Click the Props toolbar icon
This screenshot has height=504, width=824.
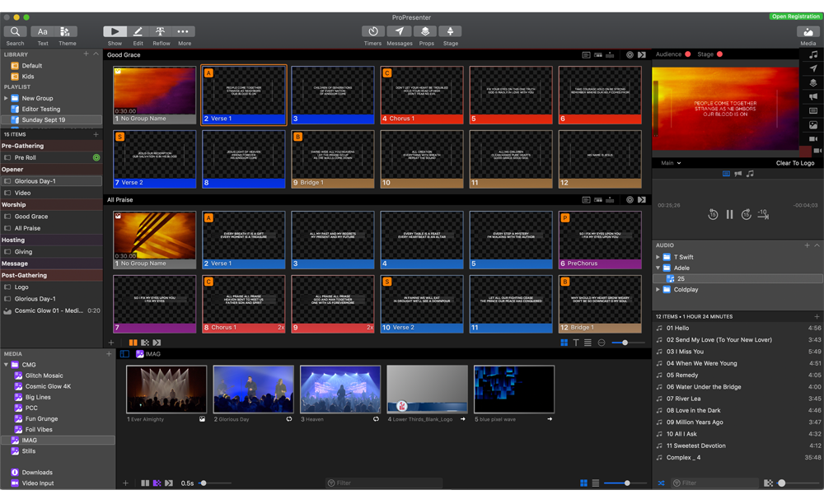(x=425, y=32)
